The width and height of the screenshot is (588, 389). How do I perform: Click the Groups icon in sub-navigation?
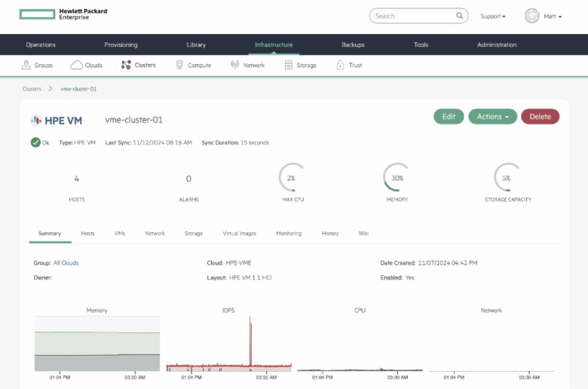coord(27,66)
